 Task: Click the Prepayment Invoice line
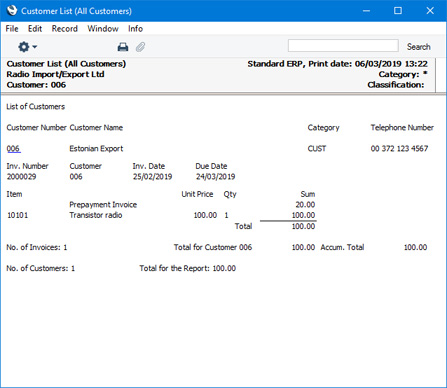pos(103,205)
